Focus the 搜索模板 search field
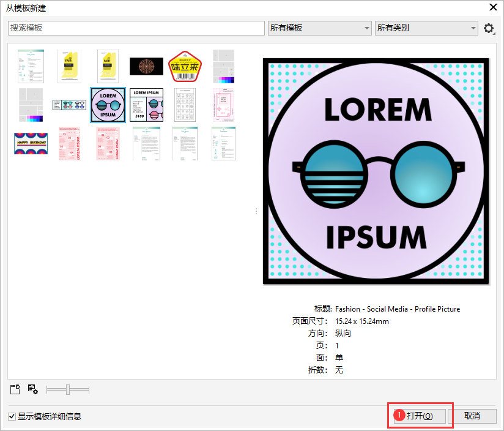504x431 pixels. point(136,28)
